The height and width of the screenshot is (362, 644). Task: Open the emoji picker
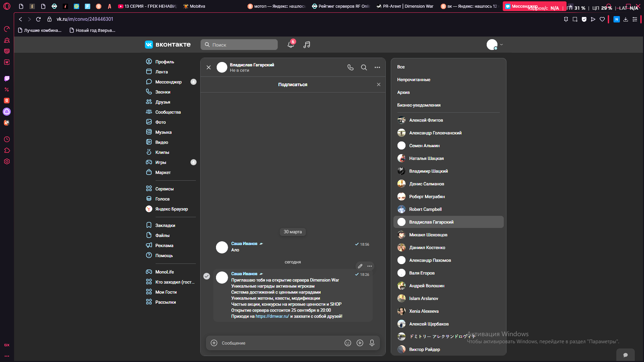pyautogui.click(x=348, y=343)
